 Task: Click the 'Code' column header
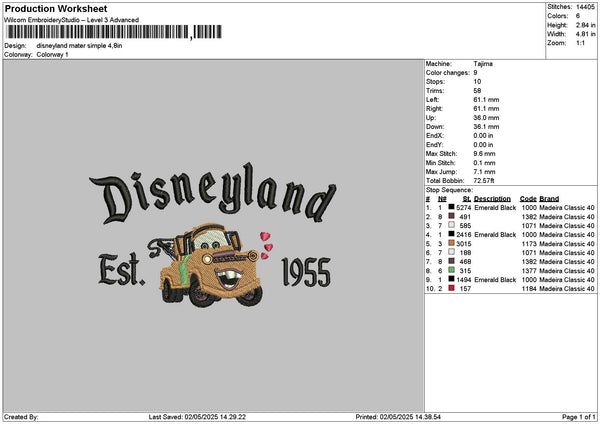528,199
